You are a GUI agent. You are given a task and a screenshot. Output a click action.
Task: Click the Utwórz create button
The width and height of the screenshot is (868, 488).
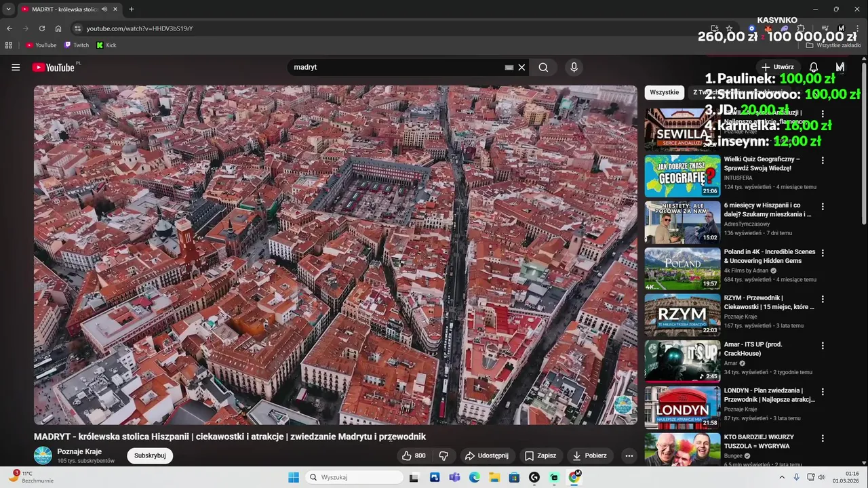pyautogui.click(x=777, y=67)
